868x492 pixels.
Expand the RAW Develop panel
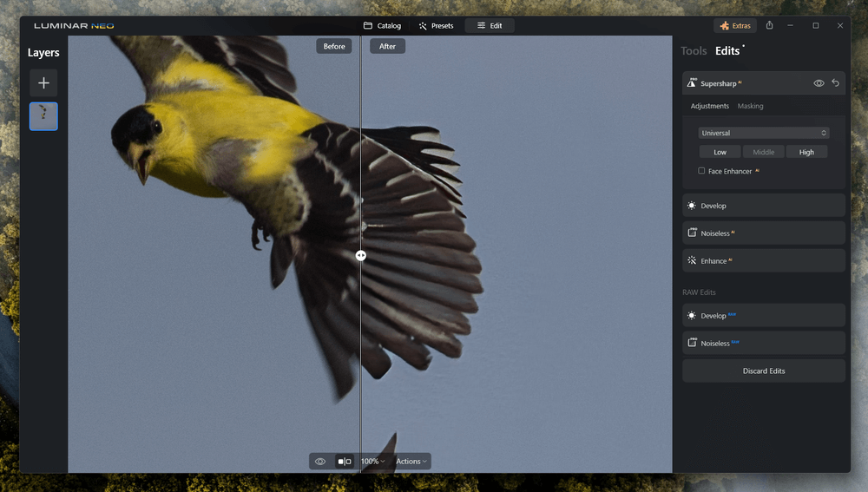point(763,316)
